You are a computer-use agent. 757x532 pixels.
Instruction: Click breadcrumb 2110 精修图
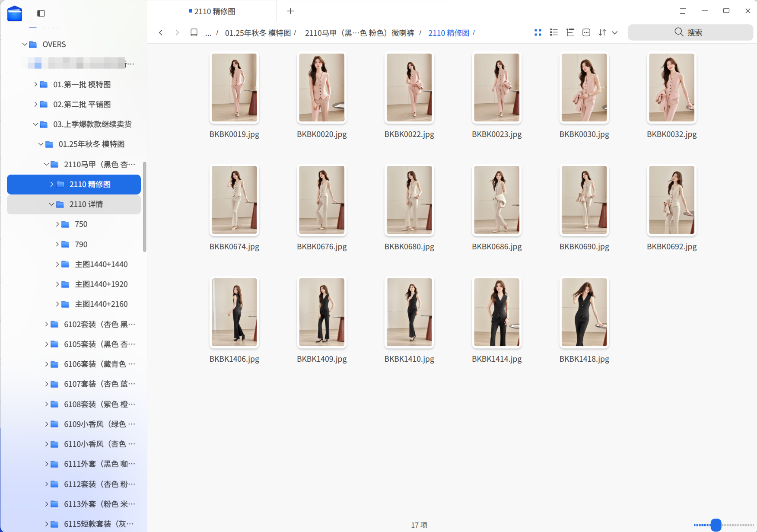448,33
